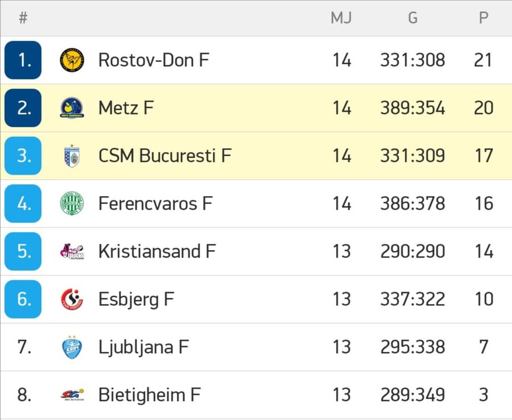The width and height of the screenshot is (512, 420).
Task: Click the Metz handball club logo
Action: [x=72, y=107]
